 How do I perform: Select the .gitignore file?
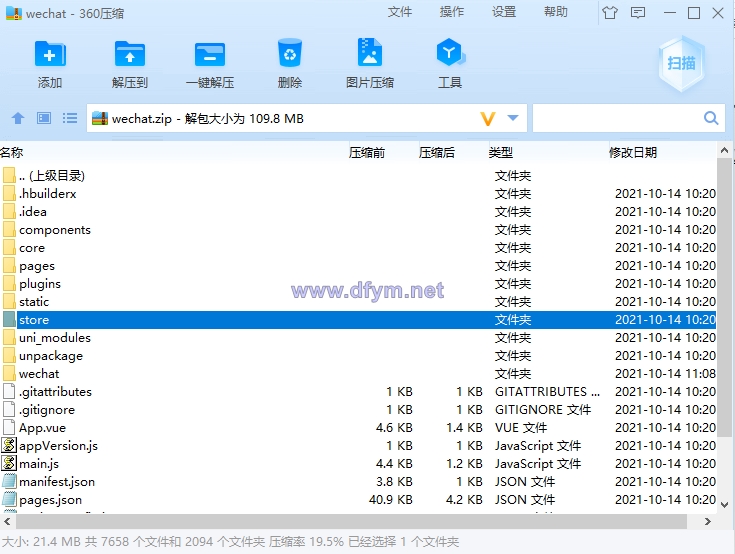[358, 410]
